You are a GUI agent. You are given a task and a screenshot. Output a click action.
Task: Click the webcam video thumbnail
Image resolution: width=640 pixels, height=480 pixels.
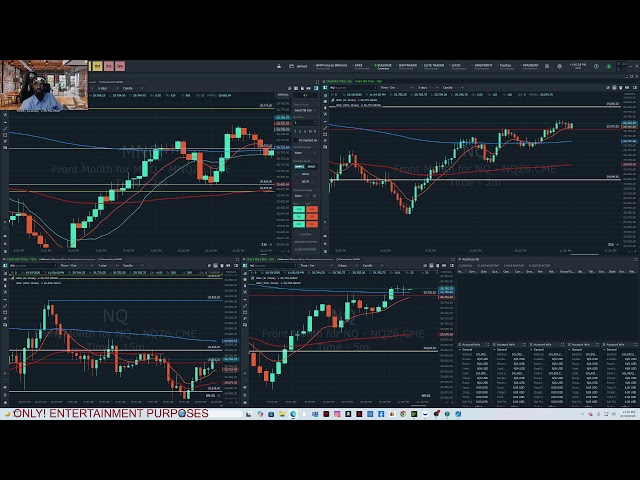[44, 85]
